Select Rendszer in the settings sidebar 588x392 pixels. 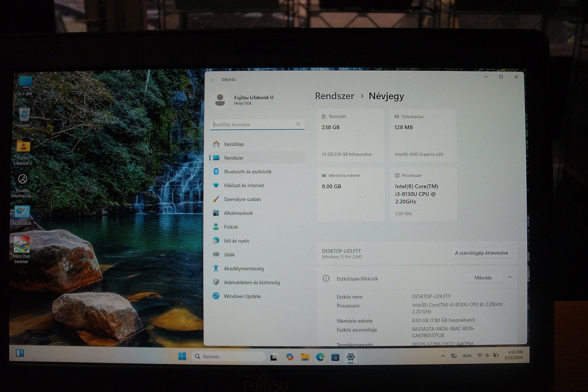257,158
